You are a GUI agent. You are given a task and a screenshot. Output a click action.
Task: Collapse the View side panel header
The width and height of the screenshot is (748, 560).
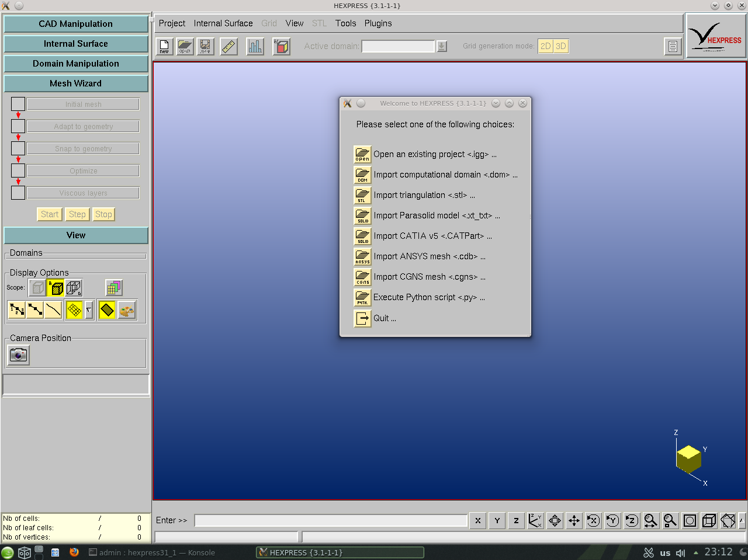(76, 235)
